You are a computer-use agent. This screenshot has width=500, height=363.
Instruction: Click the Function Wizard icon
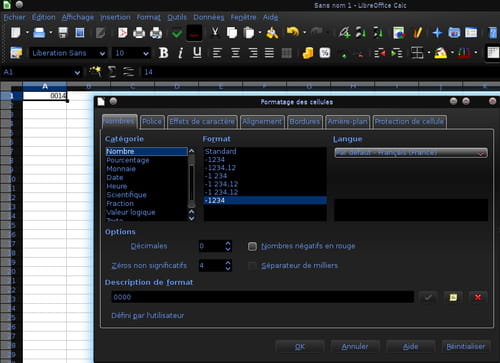click(95, 71)
